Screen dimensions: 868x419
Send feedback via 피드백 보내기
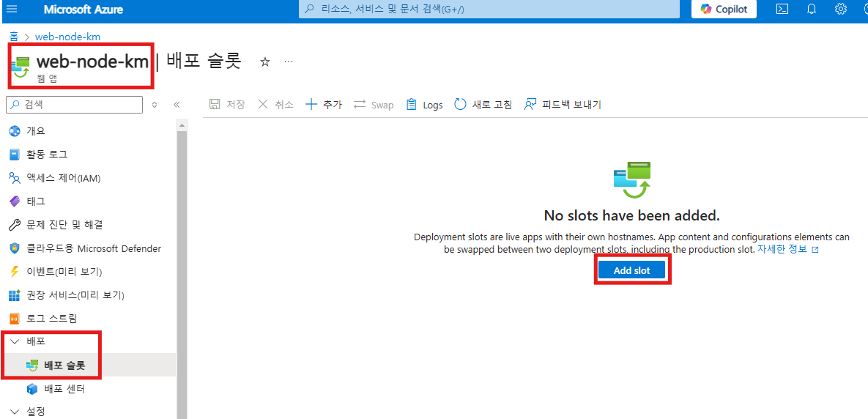coord(563,105)
